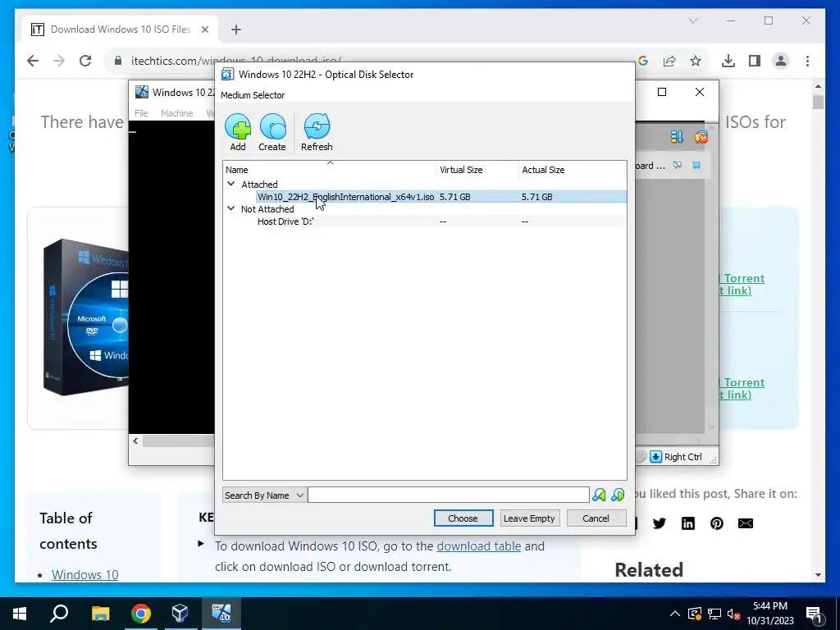Sort by Virtual Size column
The width and height of the screenshot is (840, 630).
pyautogui.click(x=477, y=170)
